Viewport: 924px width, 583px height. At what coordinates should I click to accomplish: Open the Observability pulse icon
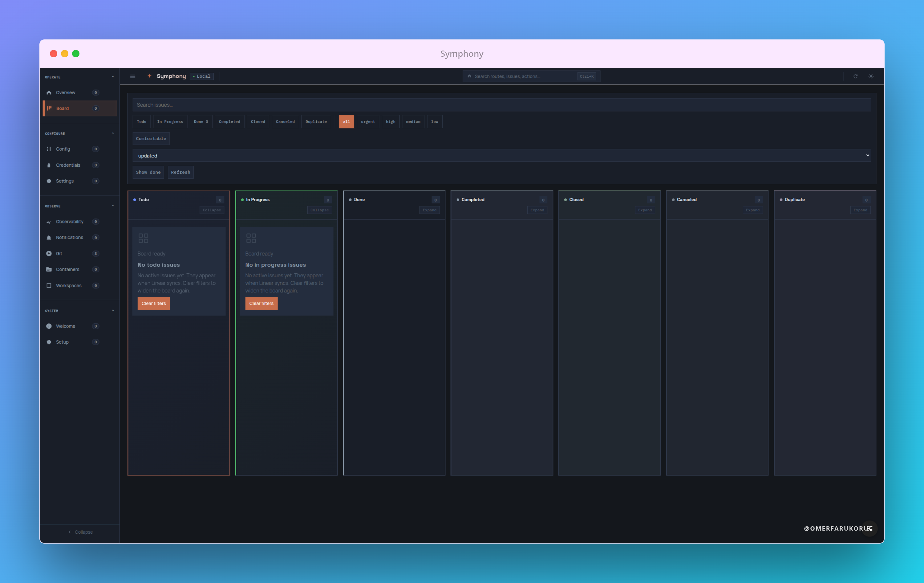point(49,222)
